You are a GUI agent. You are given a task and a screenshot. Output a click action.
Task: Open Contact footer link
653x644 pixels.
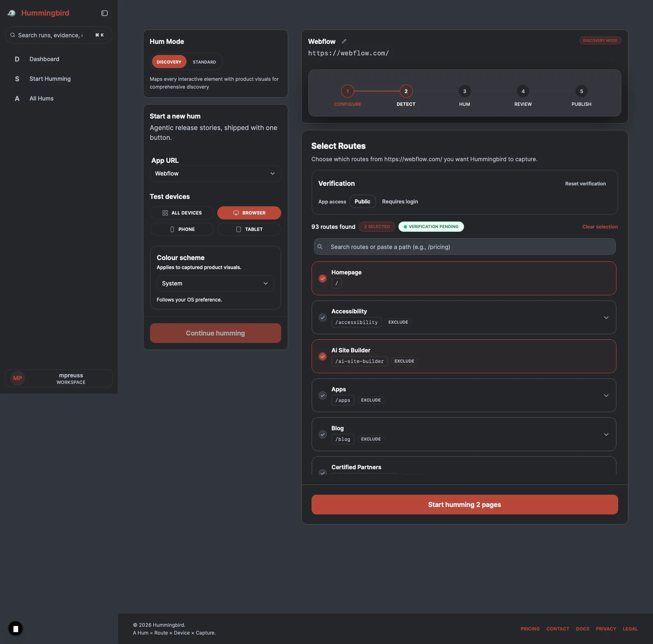coord(557,629)
